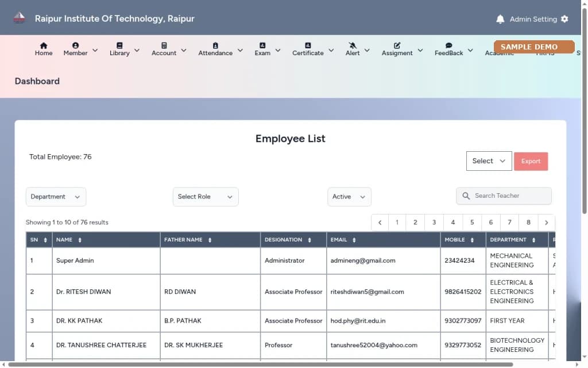Select Super Admin name cell
The image size is (588, 368).
coord(106,260)
